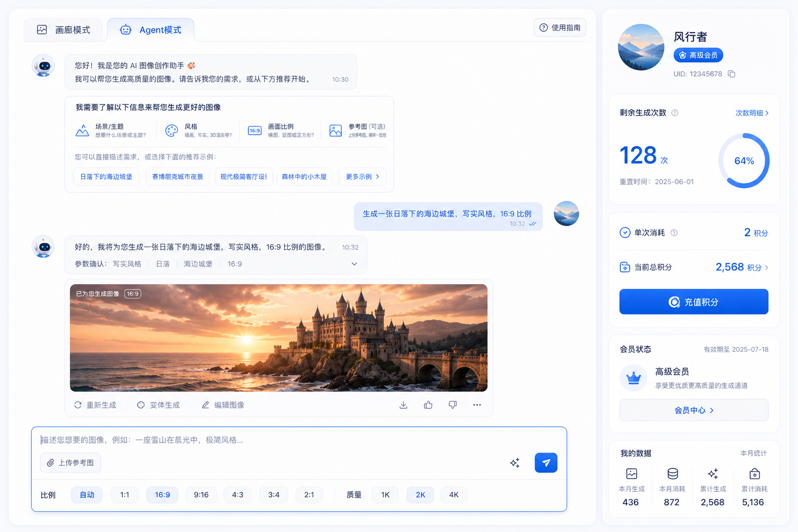
Task: Select 2K quality
Action: (x=420, y=495)
